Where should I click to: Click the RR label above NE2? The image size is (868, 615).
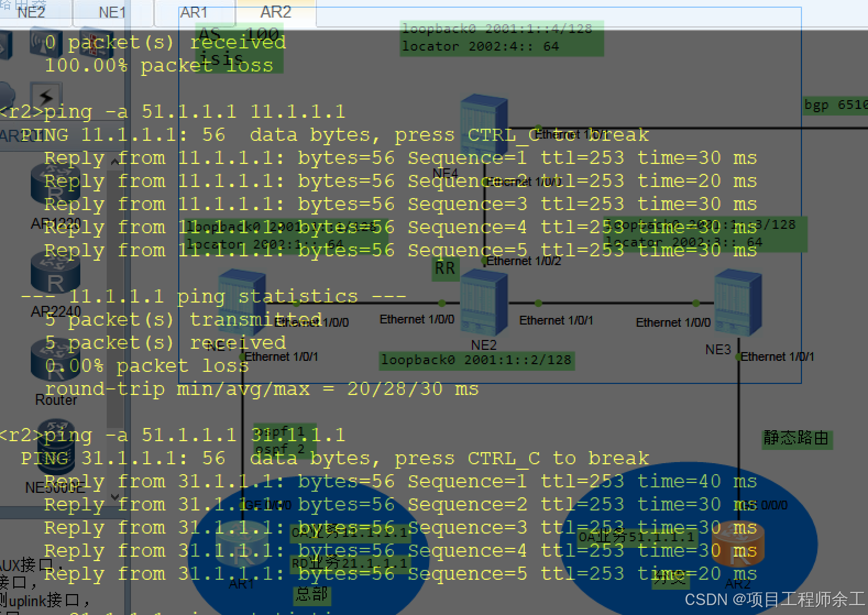coord(445,268)
